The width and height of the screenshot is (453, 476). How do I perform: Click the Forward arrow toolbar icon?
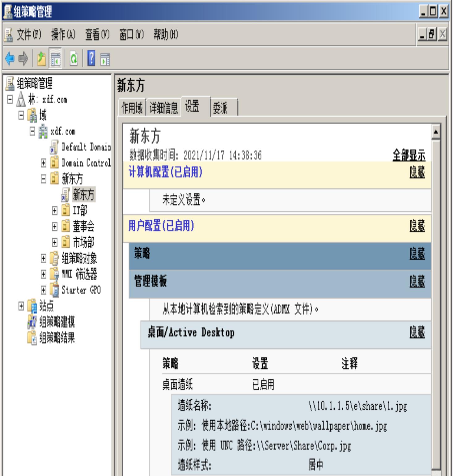pyautogui.click(x=23, y=58)
